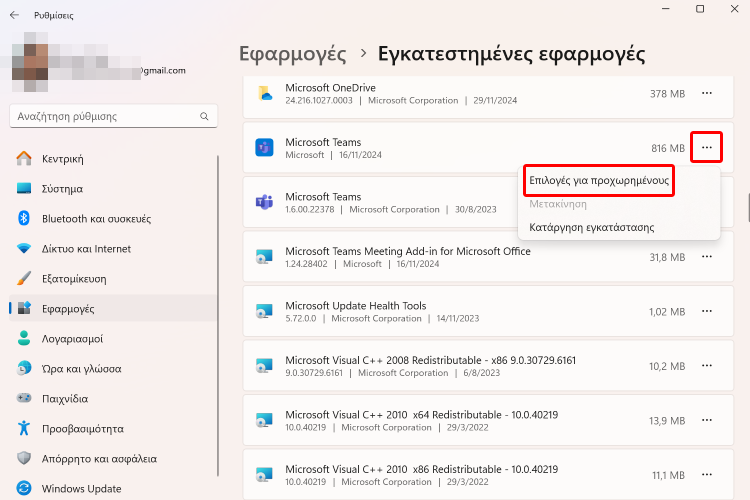Click the Εγκατεστημένες εφαρμογές page title

point(511,54)
